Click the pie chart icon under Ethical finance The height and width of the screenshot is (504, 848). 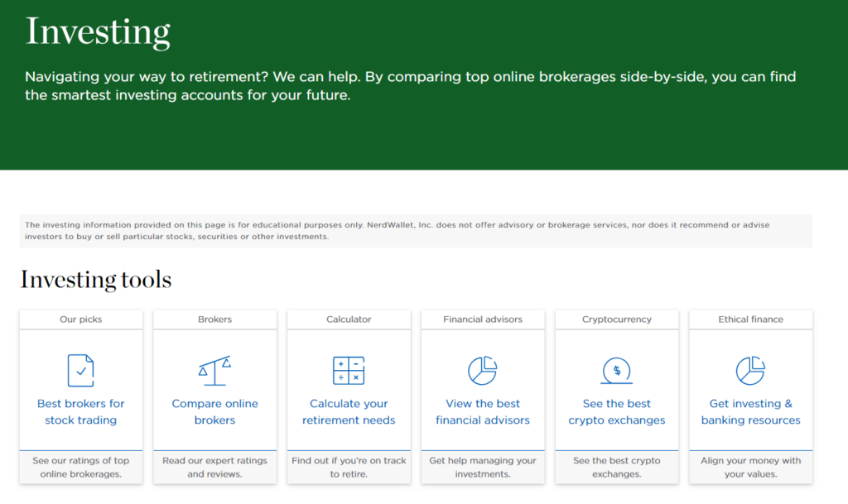[x=750, y=370]
